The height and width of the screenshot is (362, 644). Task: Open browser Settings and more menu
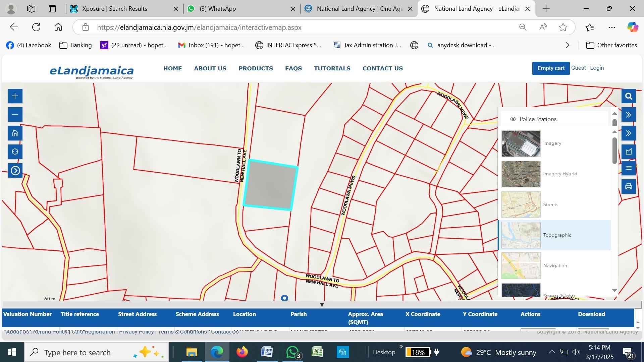612,27
